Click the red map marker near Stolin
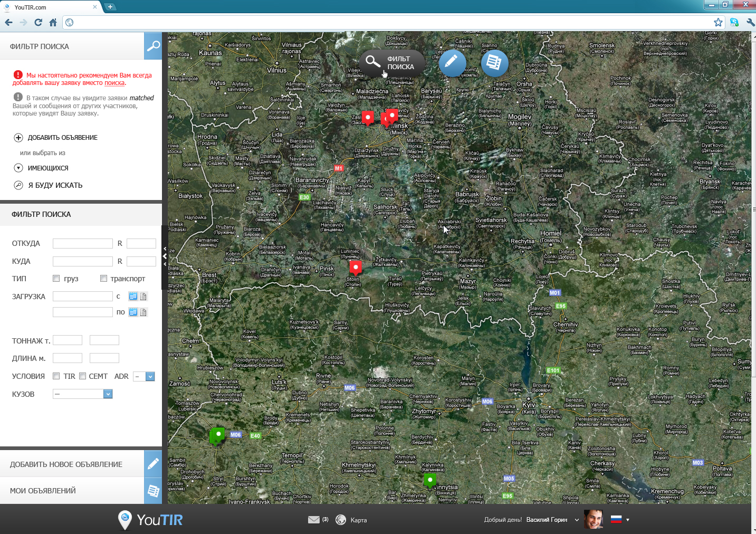 tap(356, 266)
